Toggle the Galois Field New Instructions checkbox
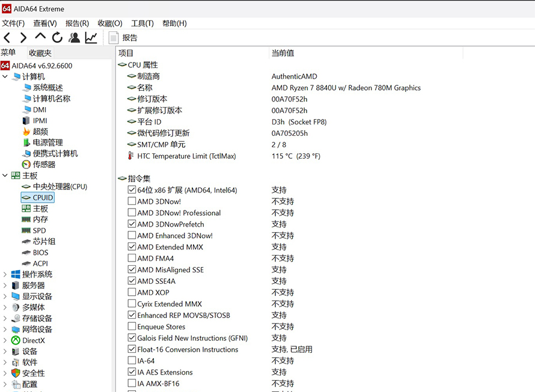Screen dimensions: 535x392 (x=132, y=338)
